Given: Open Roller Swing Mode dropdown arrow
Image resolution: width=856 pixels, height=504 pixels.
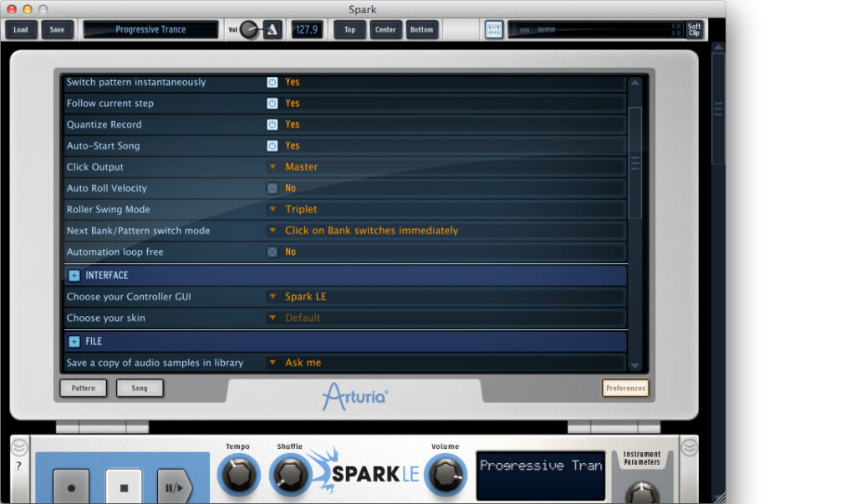Looking at the screenshot, I should [273, 209].
